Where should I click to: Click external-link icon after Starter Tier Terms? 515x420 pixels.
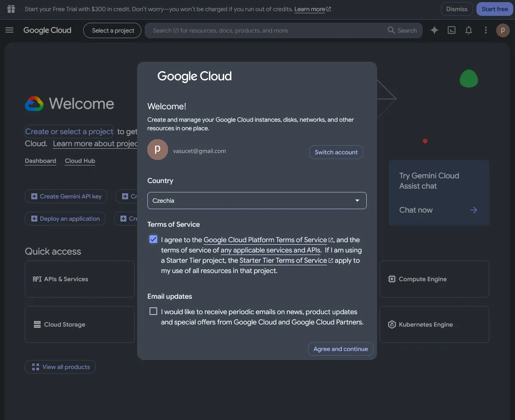331,261
